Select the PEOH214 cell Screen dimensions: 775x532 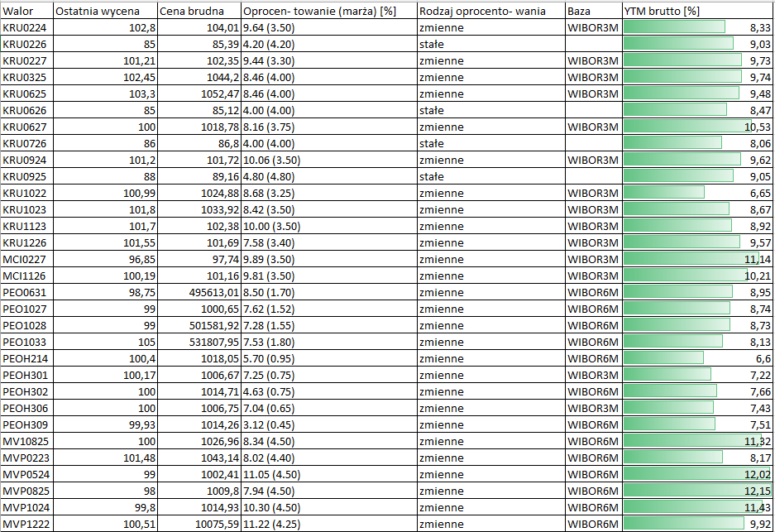26,359
